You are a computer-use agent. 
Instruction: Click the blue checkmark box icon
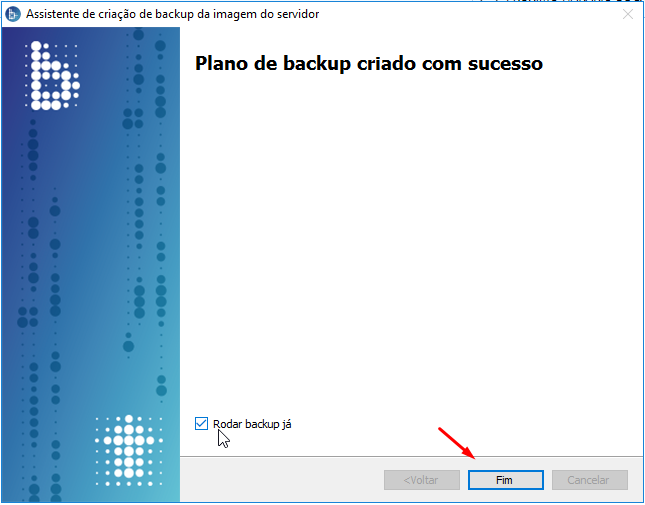(201, 424)
